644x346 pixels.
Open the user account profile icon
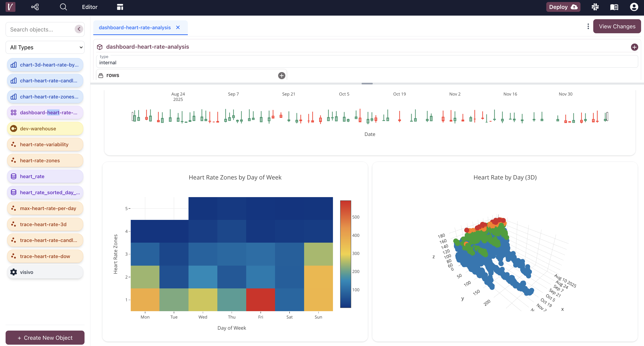click(634, 7)
